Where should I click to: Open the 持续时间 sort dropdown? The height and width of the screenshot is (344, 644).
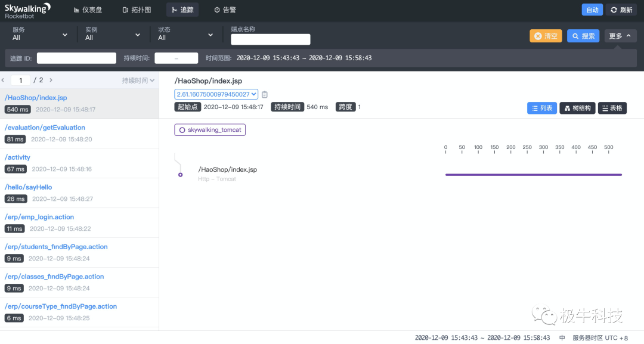(x=138, y=80)
